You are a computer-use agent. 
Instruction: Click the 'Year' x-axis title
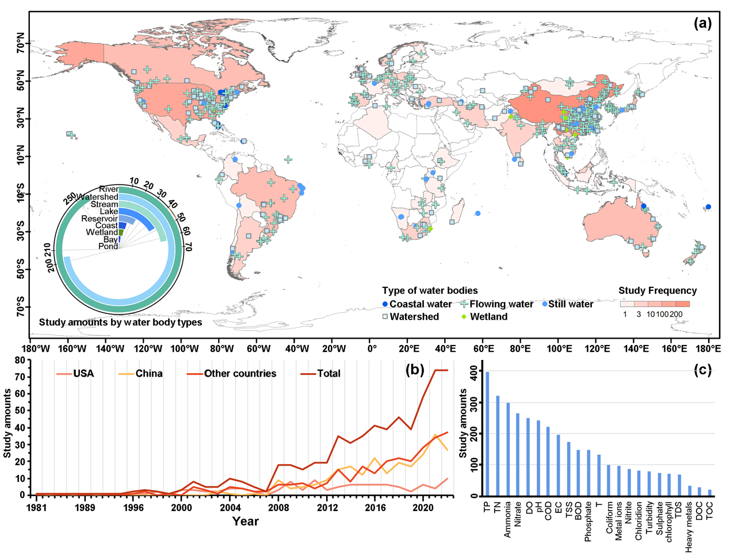(245, 521)
